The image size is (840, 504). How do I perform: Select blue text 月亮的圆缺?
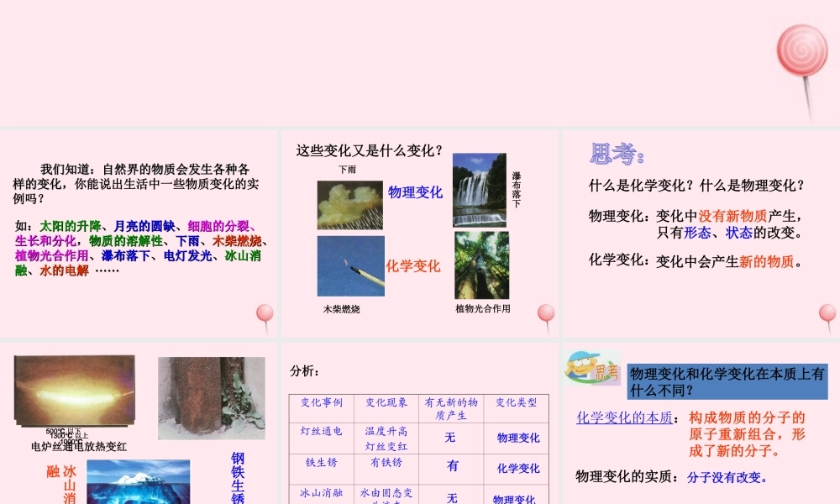144,227
